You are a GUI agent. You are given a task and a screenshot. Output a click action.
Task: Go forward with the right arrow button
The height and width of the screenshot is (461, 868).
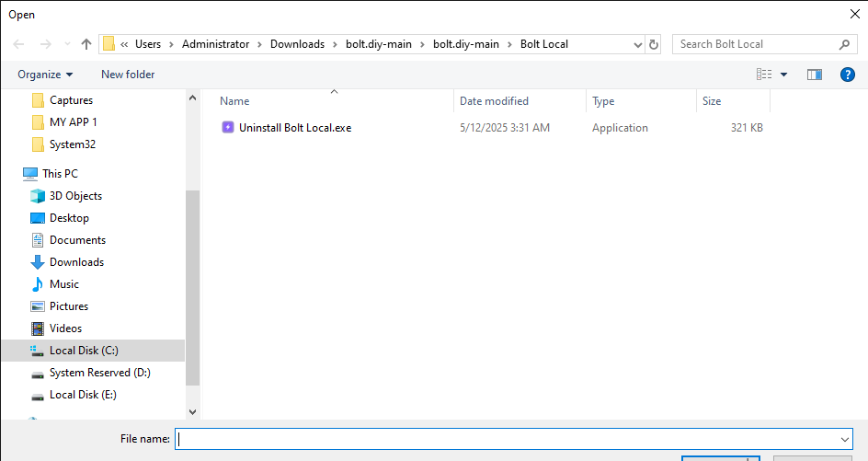[x=45, y=44]
